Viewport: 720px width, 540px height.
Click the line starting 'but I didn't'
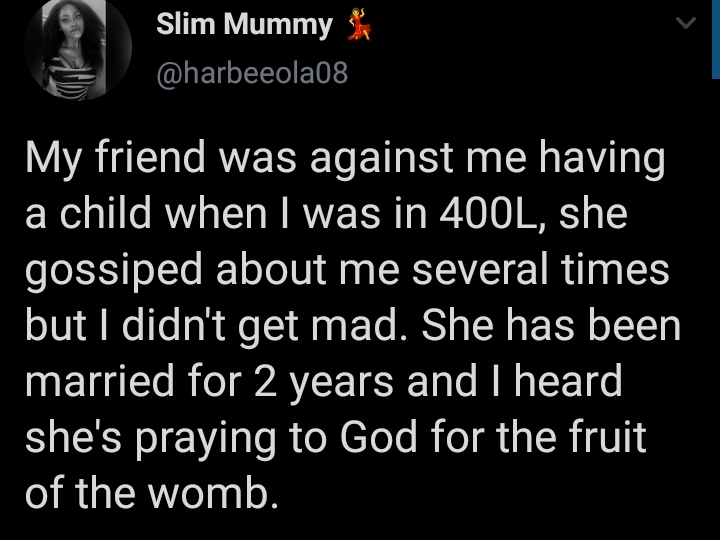[x=352, y=325]
